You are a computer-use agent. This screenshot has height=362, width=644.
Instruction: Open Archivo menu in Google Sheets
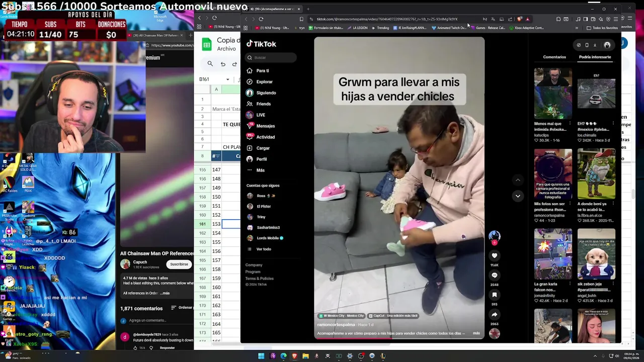(x=226, y=49)
